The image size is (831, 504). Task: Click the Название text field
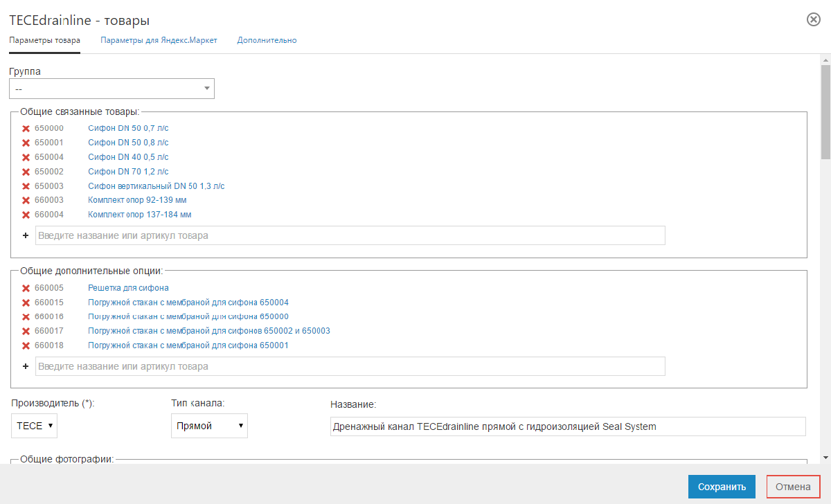[x=569, y=426]
